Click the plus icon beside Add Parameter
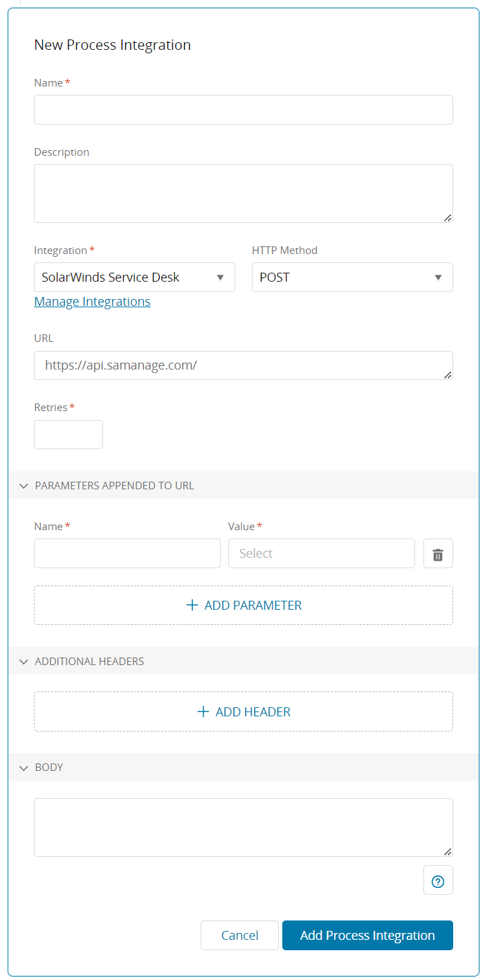Screen dimensions: 485x980 coord(192,606)
